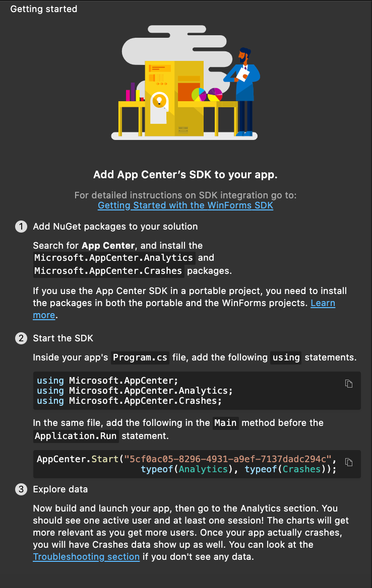Click the typeof(Analytics) code text
The width and height of the screenshot is (372, 588).
[187, 469]
